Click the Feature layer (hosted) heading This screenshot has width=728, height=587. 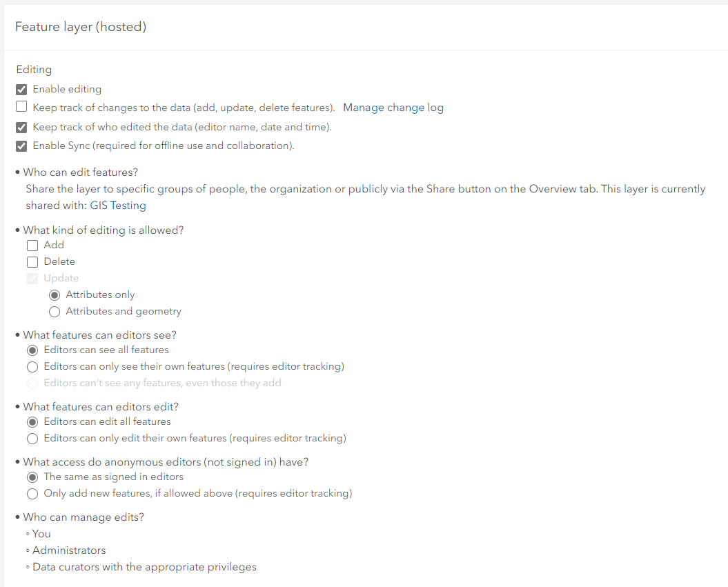(x=81, y=27)
